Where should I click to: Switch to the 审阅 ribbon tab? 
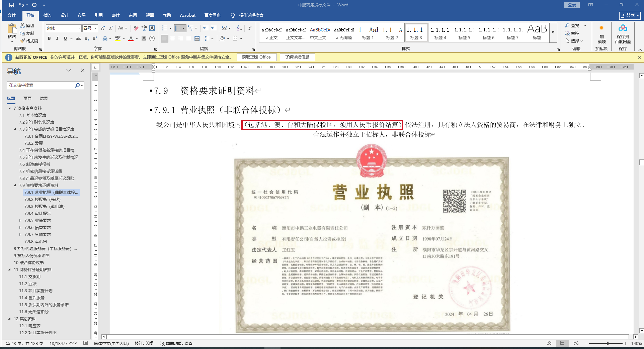[133, 15]
